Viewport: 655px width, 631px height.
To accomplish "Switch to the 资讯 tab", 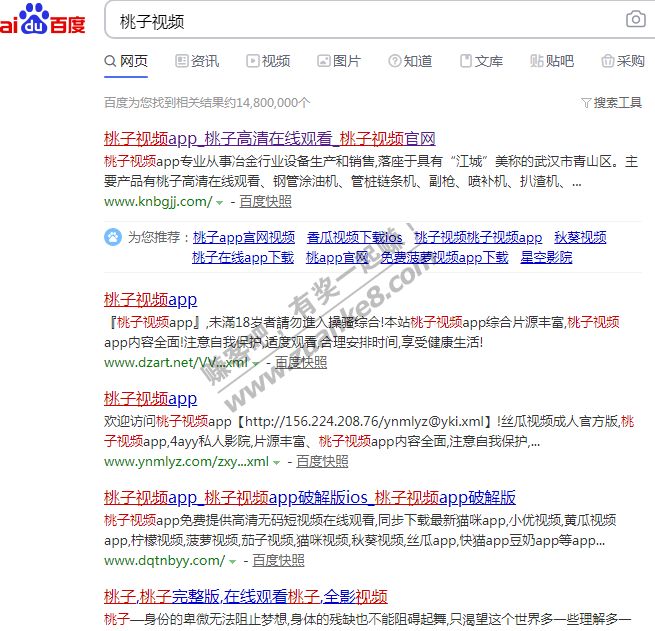I will click(x=197, y=61).
